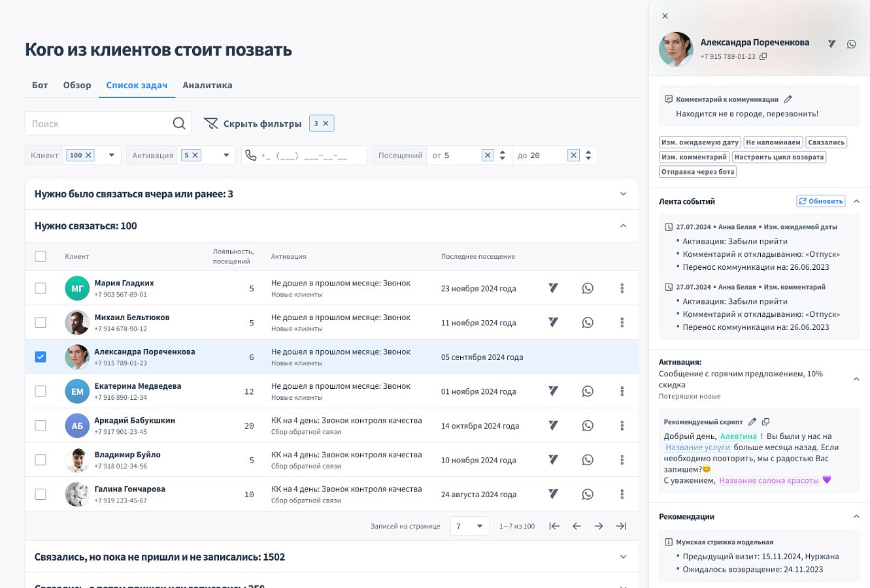Go to the first page of records
The image size is (870, 588).
click(x=554, y=526)
